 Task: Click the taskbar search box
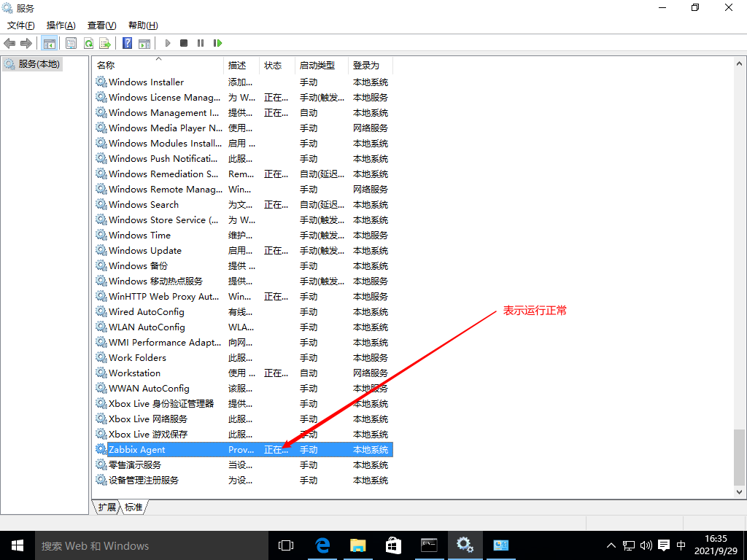152,545
